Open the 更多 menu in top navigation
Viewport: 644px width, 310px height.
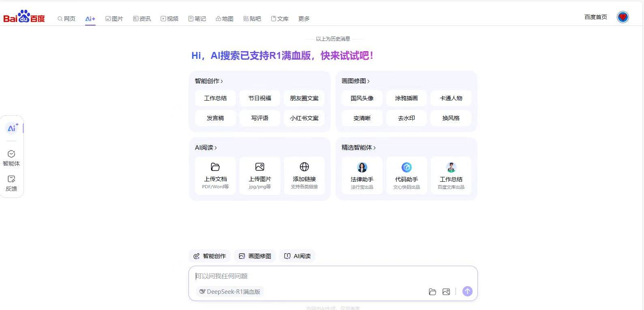tap(304, 19)
